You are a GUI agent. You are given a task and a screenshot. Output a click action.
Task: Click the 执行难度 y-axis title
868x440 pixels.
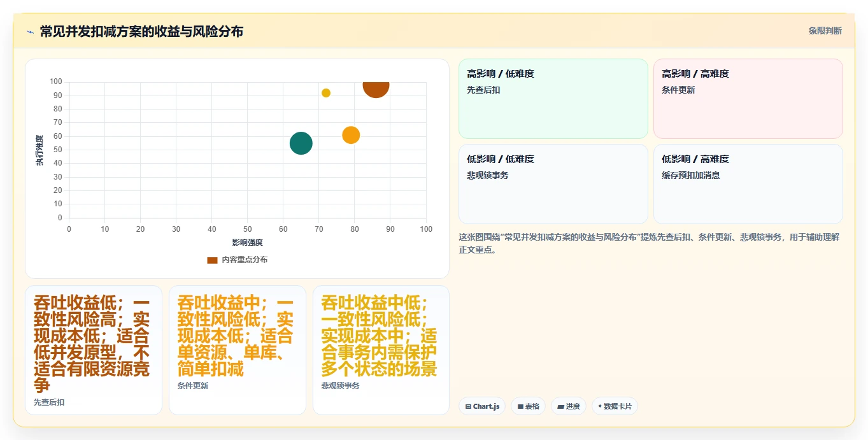39,150
